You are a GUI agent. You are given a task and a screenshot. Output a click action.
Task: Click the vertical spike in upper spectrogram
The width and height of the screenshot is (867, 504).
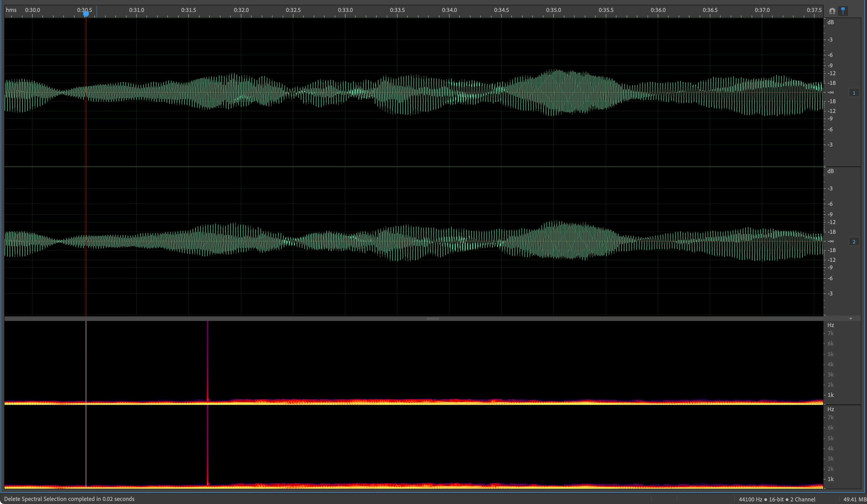tap(207, 361)
